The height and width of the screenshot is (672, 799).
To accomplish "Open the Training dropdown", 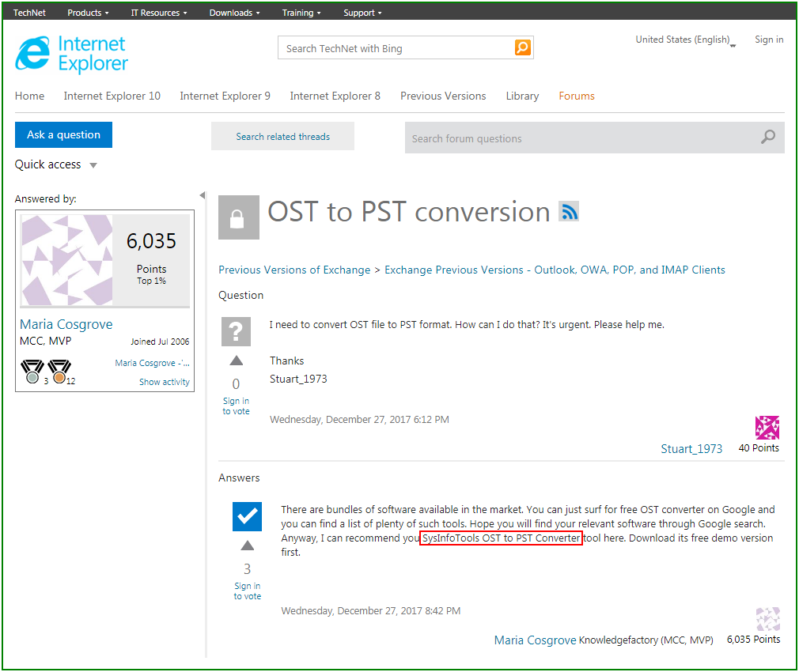I will 301,13.
